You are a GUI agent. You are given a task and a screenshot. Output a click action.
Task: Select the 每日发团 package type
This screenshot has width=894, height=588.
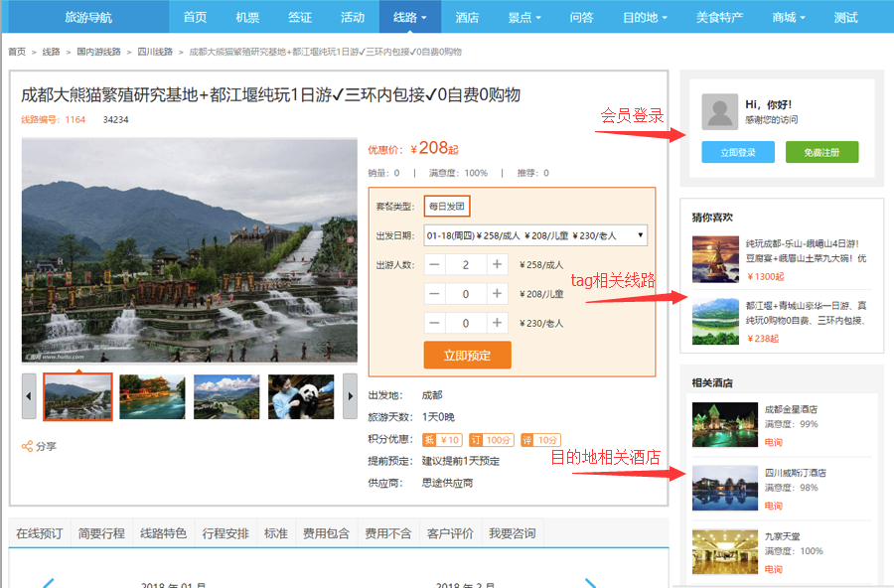[446, 207]
